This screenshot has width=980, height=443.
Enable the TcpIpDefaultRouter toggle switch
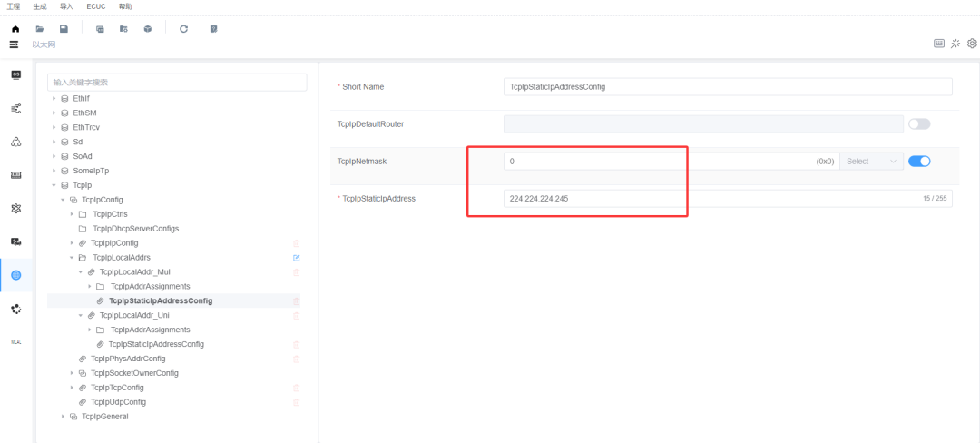918,123
